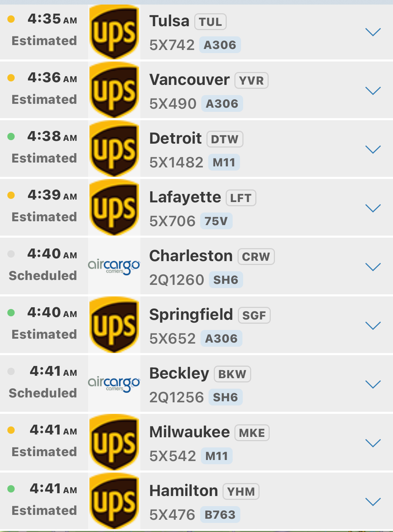The image size is (393, 532).
Task: Open the Lafayette destination name
Action: point(185,197)
